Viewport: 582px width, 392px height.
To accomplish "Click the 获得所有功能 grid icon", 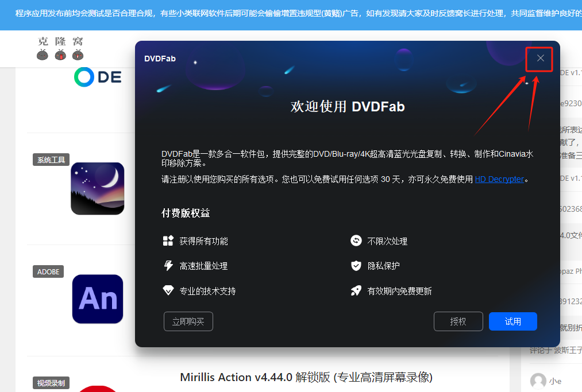I will coord(168,240).
